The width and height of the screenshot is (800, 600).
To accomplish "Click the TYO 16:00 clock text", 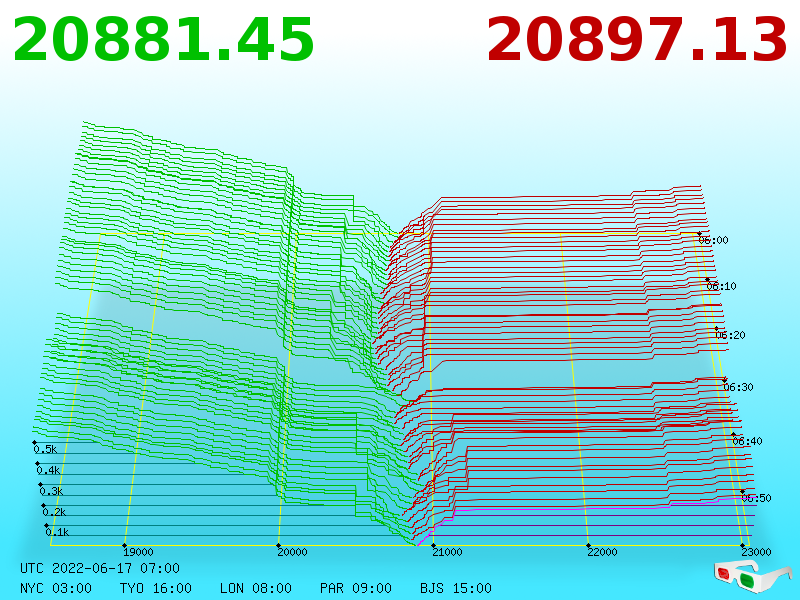I will pyautogui.click(x=156, y=588).
